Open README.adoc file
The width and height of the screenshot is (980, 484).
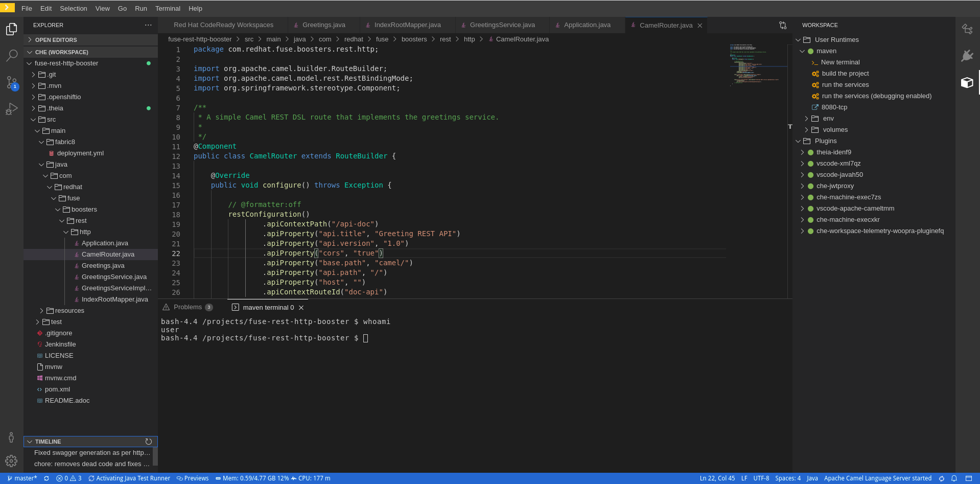[x=67, y=401]
